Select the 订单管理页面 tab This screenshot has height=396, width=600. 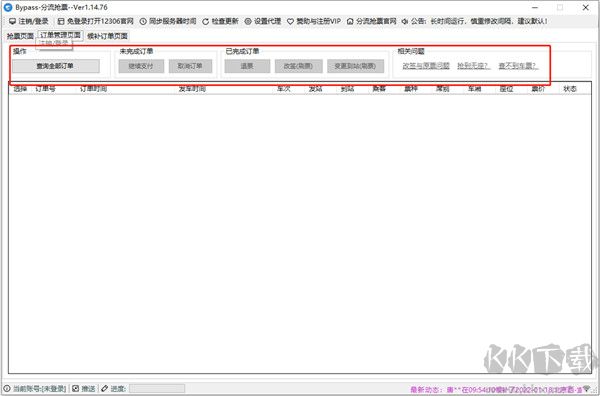pyautogui.click(x=60, y=35)
